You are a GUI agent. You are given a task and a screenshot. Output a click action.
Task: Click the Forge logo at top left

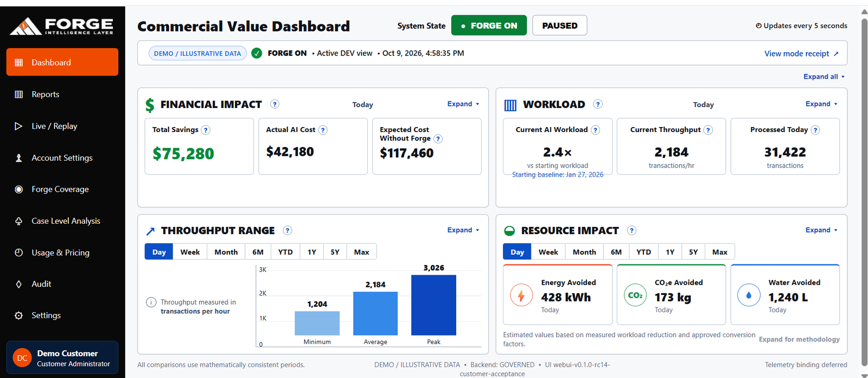[62, 26]
